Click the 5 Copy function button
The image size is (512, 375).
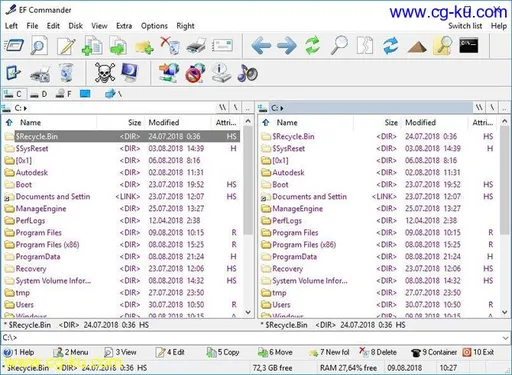click(x=223, y=352)
